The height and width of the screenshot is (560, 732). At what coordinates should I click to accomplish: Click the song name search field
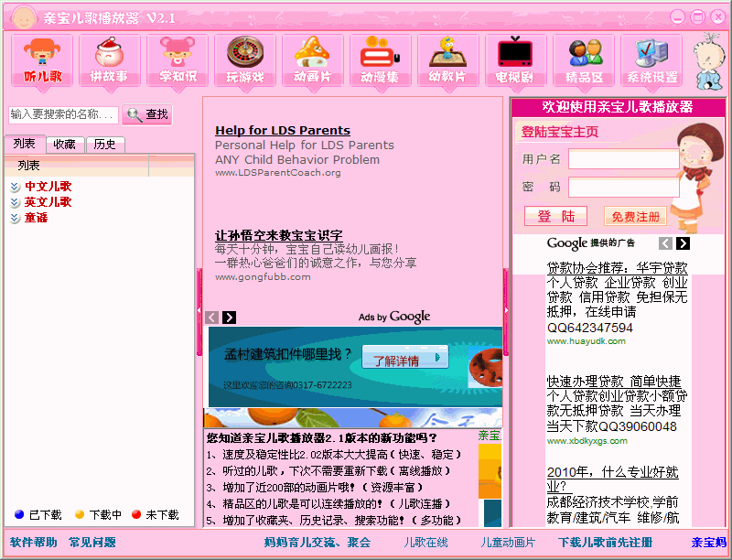click(x=63, y=114)
